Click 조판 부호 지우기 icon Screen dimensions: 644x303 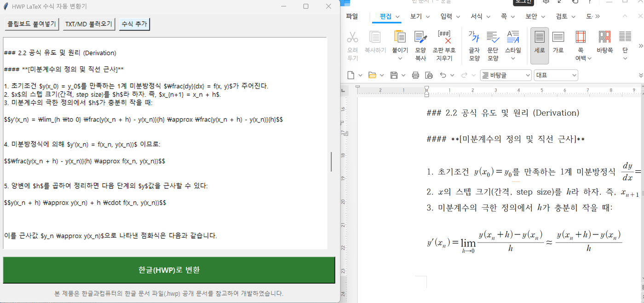click(x=444, y=37)
